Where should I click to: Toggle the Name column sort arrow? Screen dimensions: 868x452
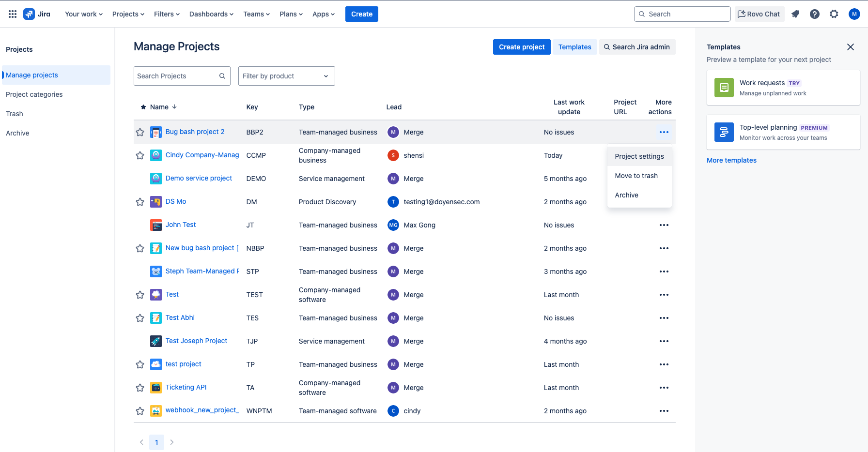174,106
